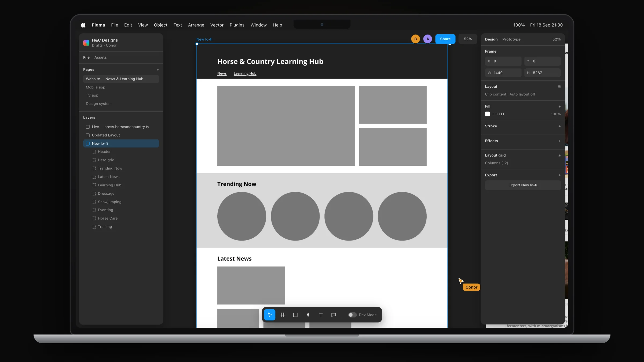Image resolution: width=644 pixels, height=362 pixels.
Task: Click the Learning Hub link on canvas
Action: coord(245,73)
